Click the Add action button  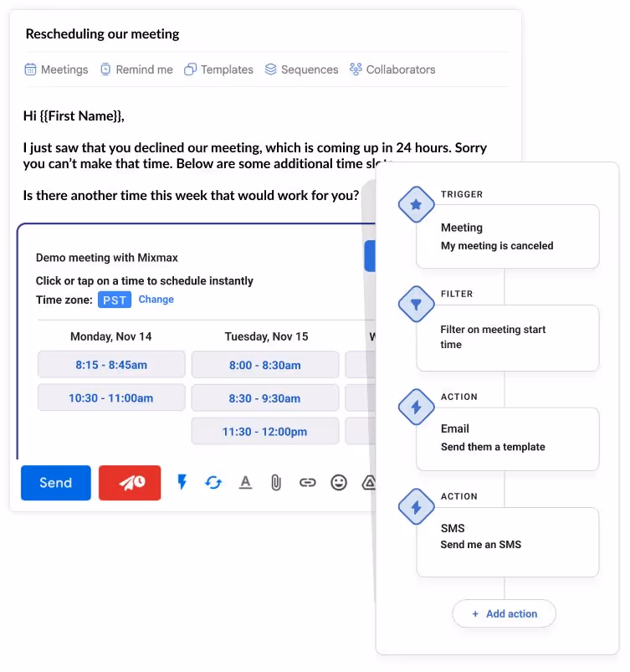click(x=504, y=613)
